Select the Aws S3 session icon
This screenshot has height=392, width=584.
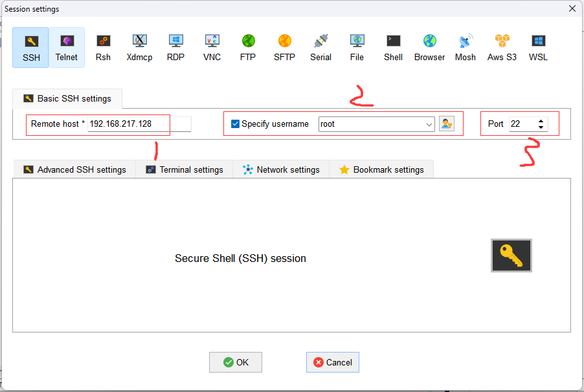pos(502,48)
